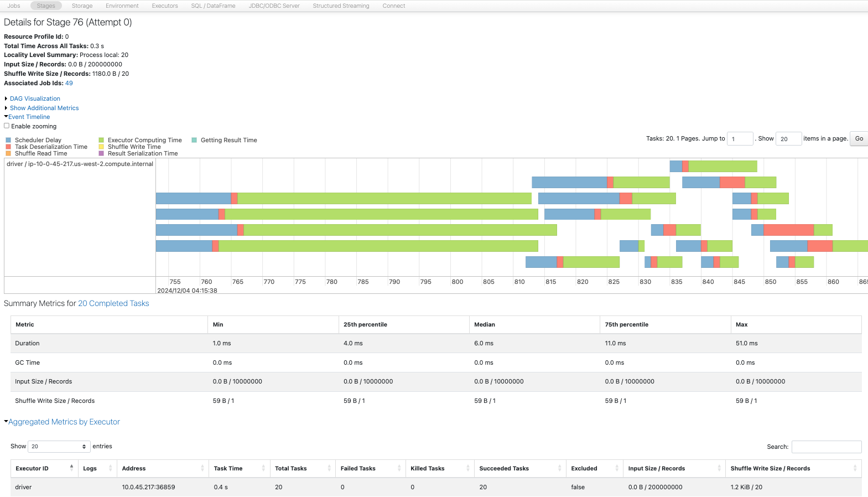Open Structured Streaming tab

coord(341,6)
